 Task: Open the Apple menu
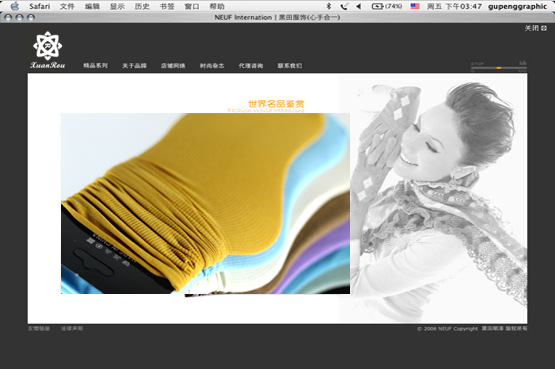click(x=15, y=6)
